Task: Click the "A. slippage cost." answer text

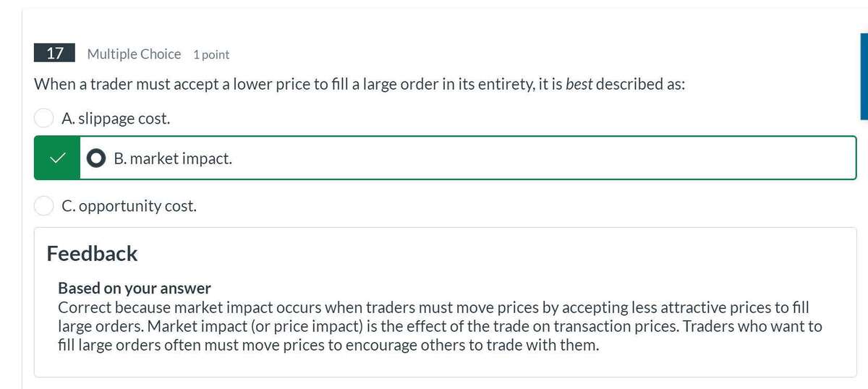Action: (x=116, y=119)
